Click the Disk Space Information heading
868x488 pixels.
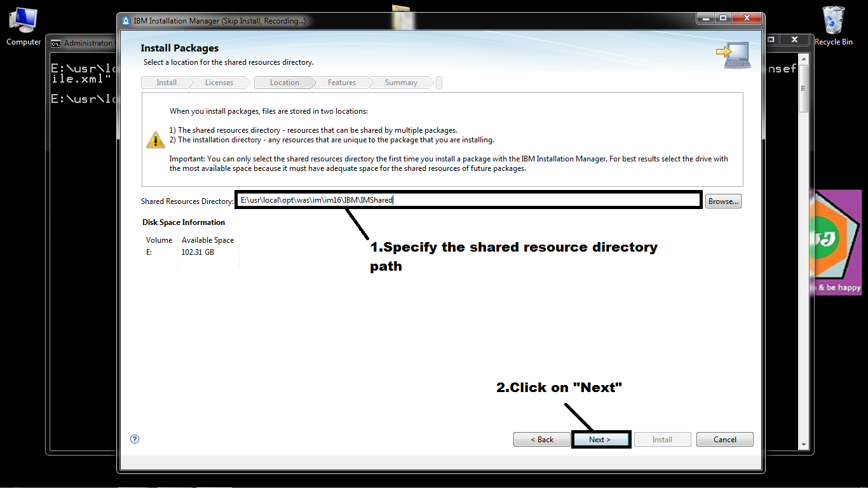[x=184, y=222]
